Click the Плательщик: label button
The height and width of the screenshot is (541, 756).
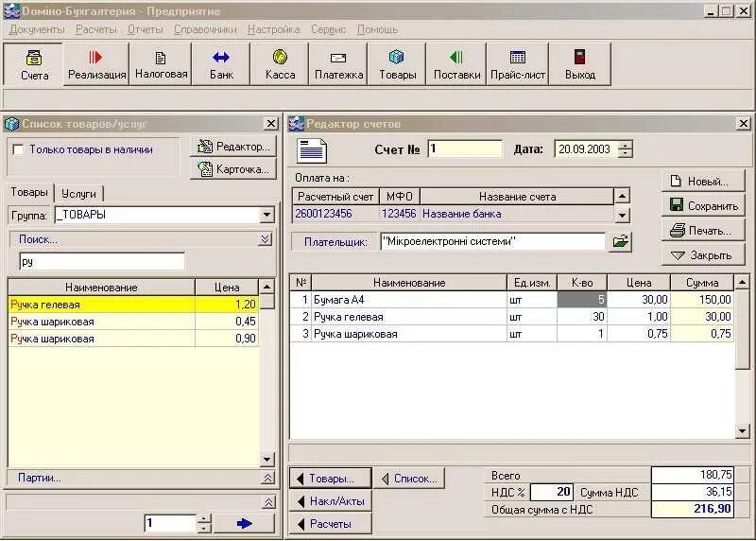(335, 242)
